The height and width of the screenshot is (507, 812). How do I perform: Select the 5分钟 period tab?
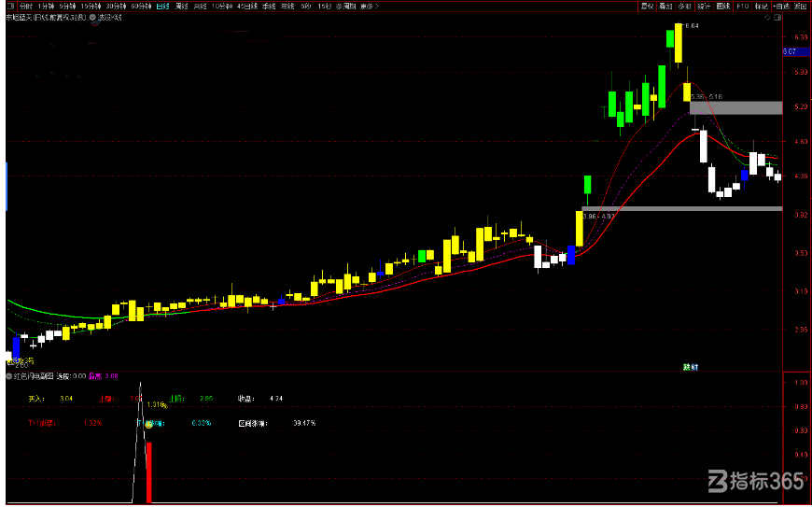pos(67,7)
